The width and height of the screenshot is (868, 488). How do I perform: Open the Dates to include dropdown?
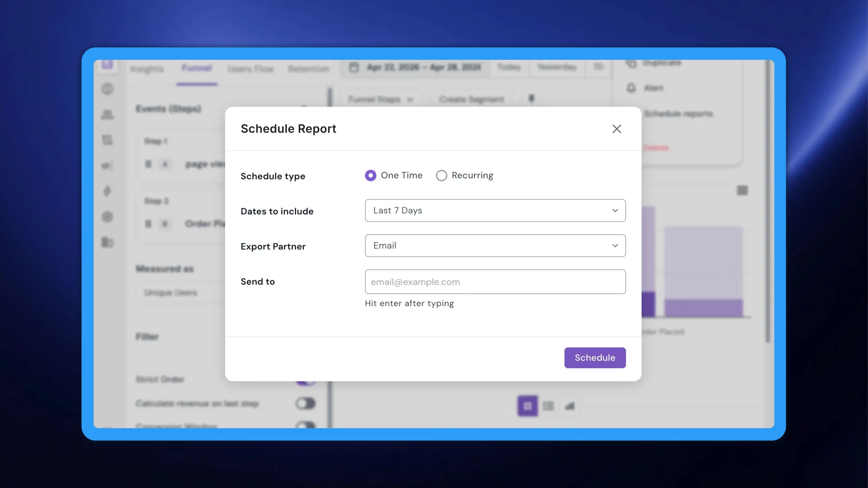495,210
